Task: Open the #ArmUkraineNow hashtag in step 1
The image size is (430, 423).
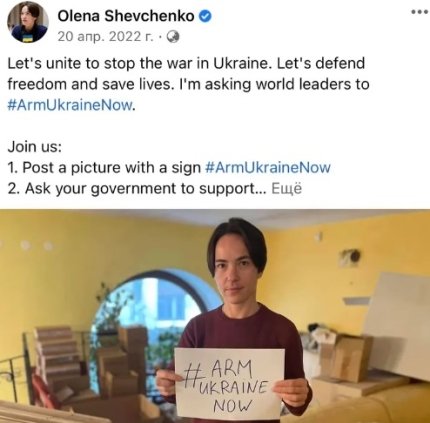Action: (x=268, y=168)
